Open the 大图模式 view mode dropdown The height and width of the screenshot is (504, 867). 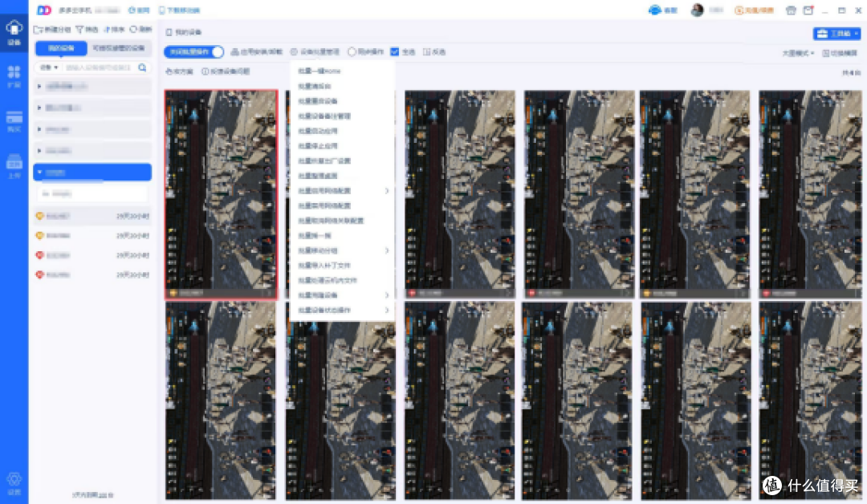pyautogui.click(x=798, y=53)
